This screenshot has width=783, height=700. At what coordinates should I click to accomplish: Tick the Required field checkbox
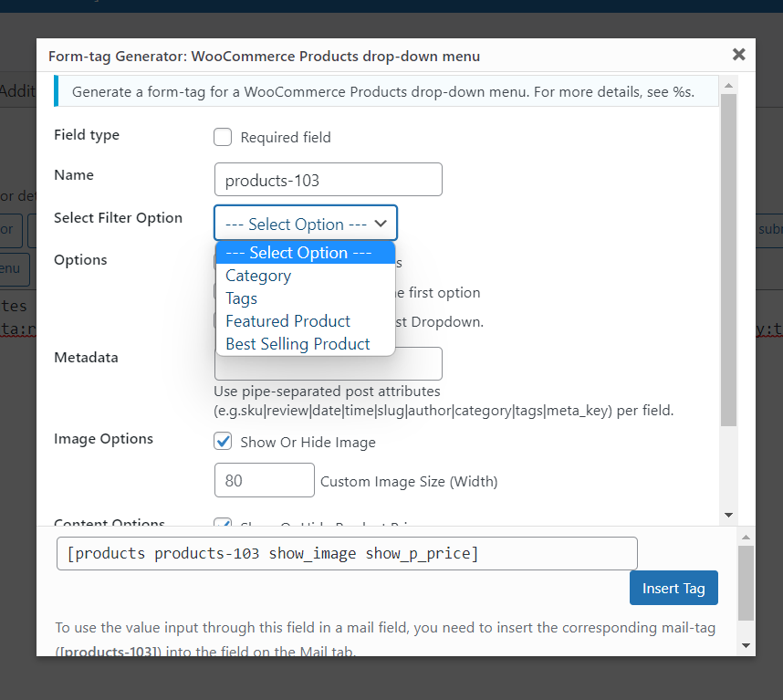(223, 137)
